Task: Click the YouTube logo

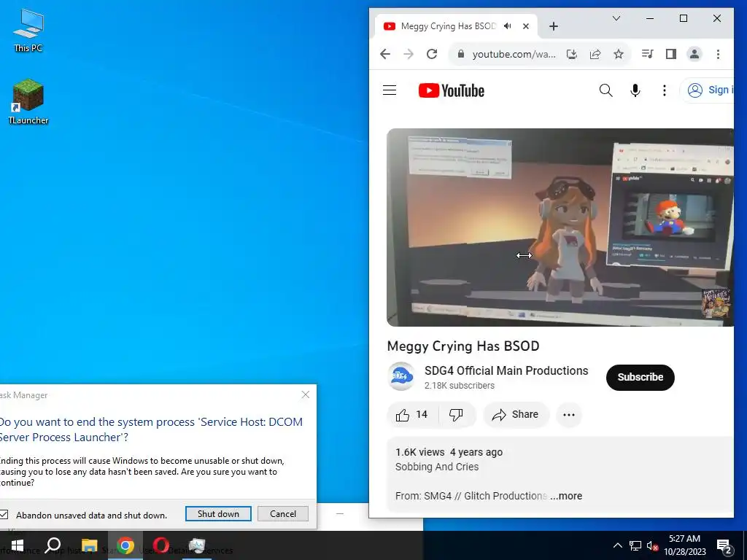Action: pos(451,90)
